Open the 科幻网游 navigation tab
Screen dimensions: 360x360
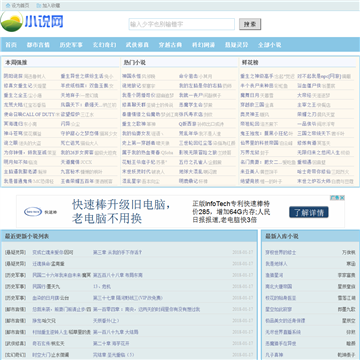[203, 45]
